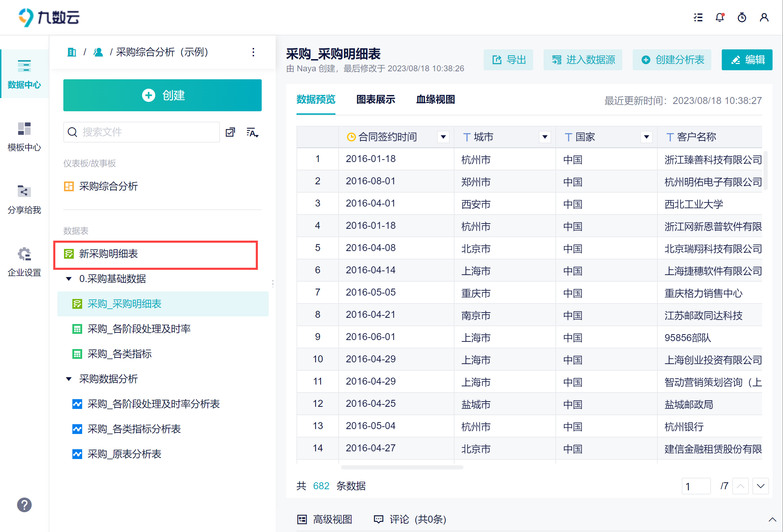Switch to the 血缘视图 tab
The width and height of the screenshot is (783, 532).
click(x=435, y=100)
